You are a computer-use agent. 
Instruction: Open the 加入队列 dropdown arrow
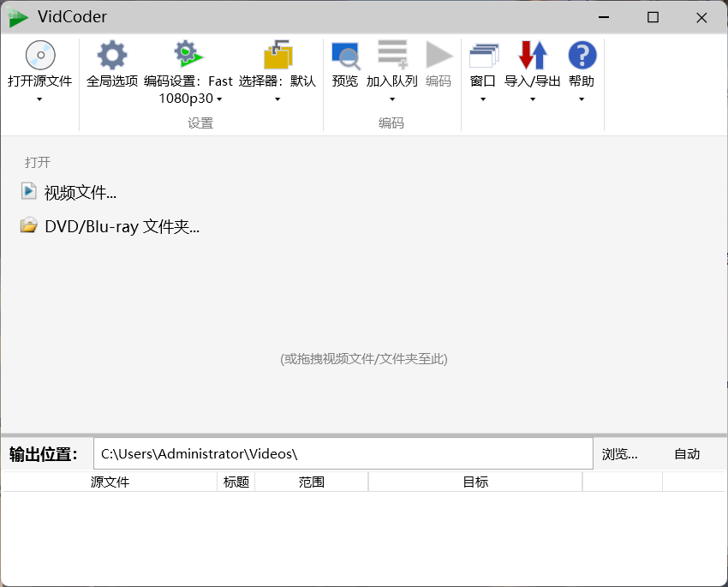(x=392, y=100)
